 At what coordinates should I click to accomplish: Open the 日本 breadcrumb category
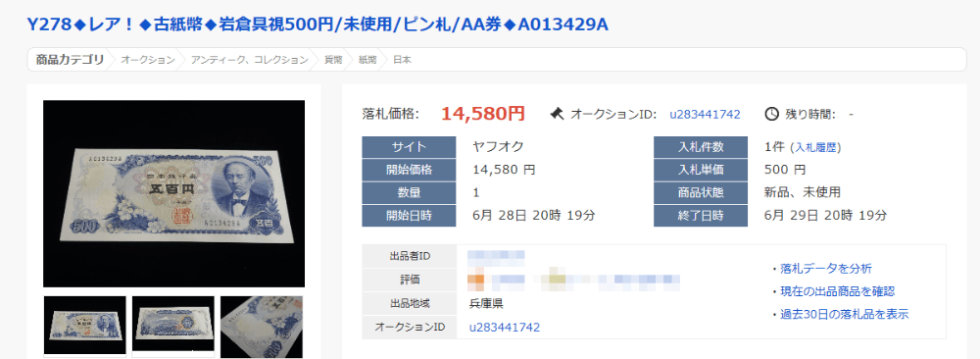[x=402, y=60]
